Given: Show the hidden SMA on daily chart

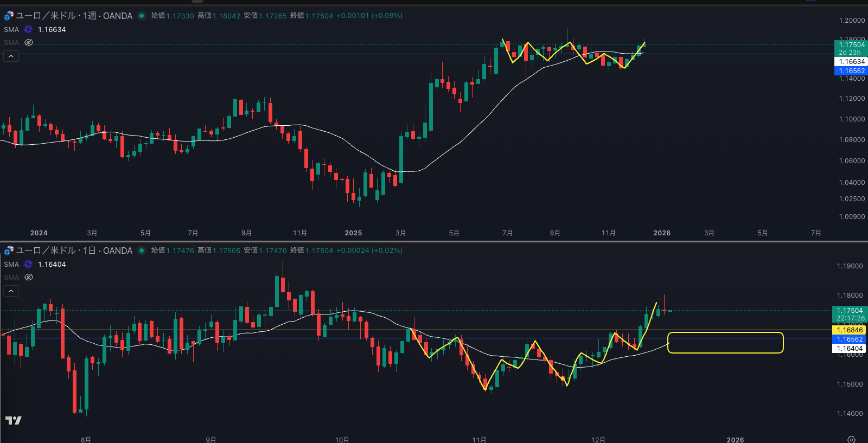Looking at the screenshot, I should pos(29,277).
